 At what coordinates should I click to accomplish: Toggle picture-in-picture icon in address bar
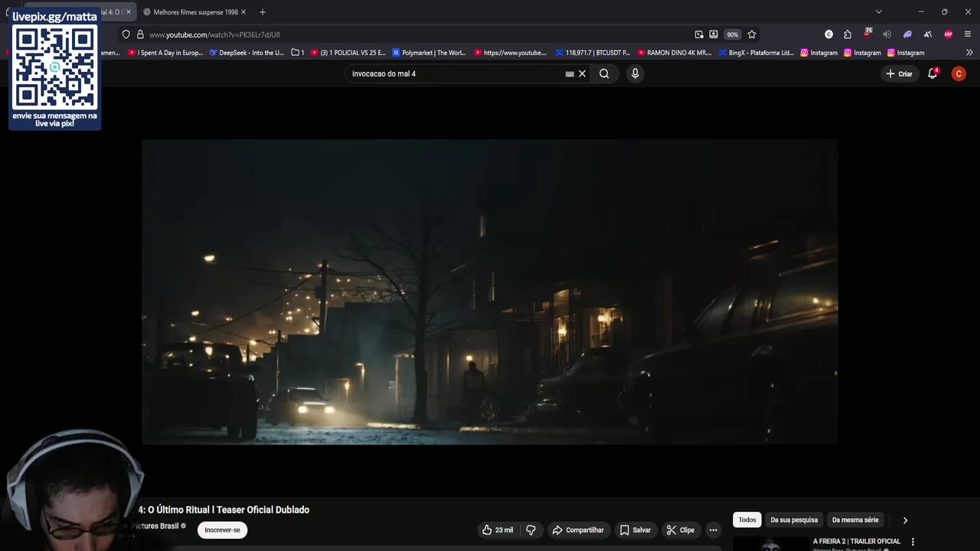tap(699, 34)
